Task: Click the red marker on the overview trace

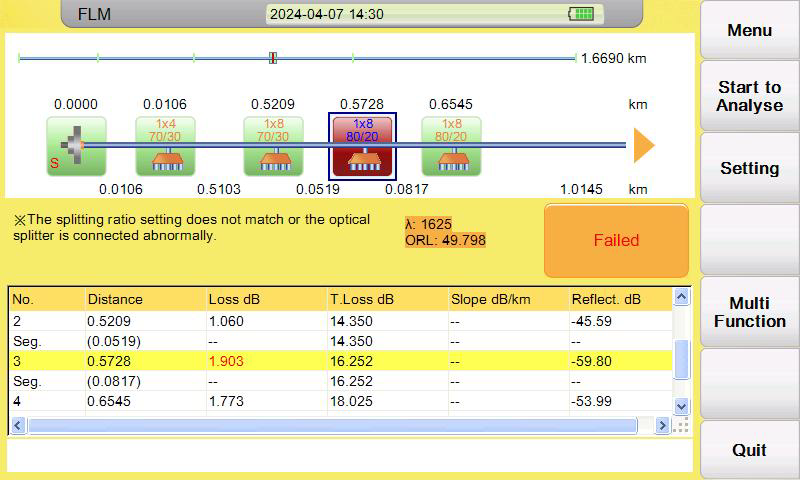Action: [272, 58]
